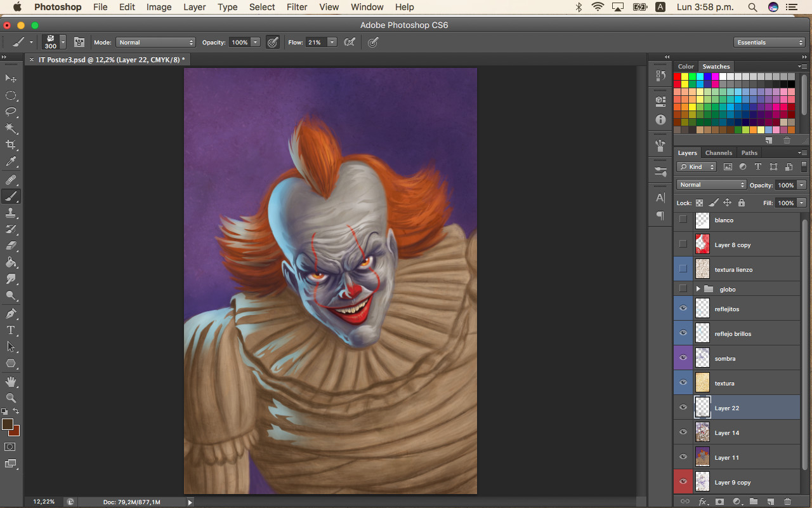Hide the textura layer
812x508 pixels.
click(x=683, y=383)
